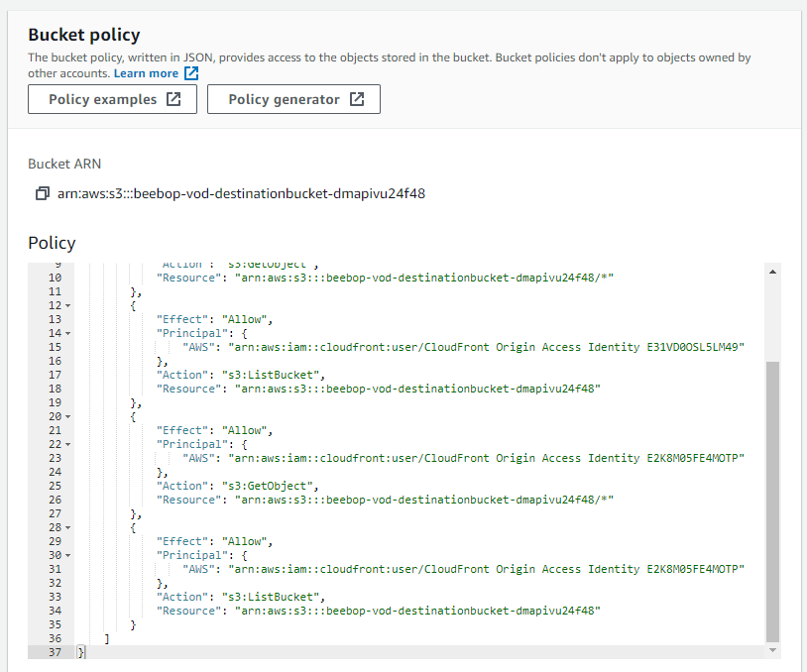
Task: Collapse the statement block at line 12
Action: [67, 306]
